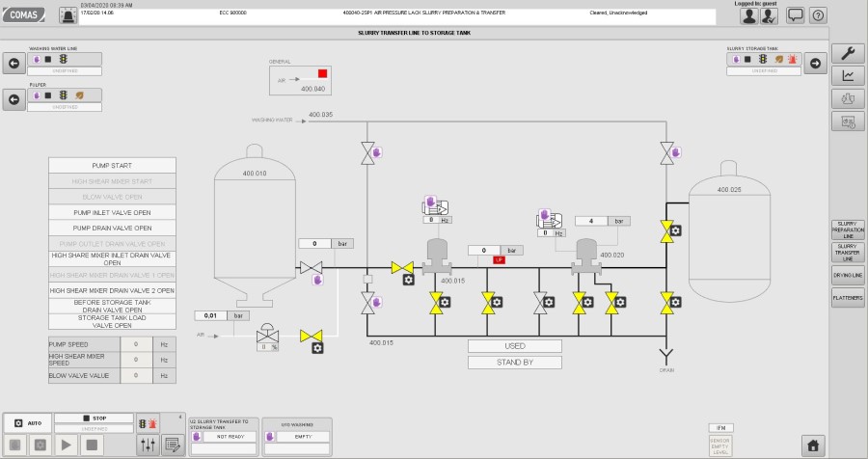Screen dimensions: 868x459
Task: Open the help question mark icon
Action: click(x=818, y=15)
